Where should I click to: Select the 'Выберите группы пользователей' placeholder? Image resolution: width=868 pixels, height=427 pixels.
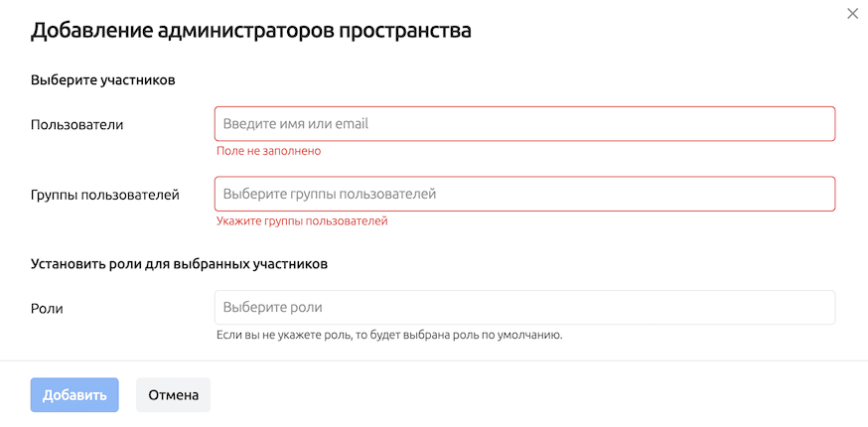pos(330,194)
